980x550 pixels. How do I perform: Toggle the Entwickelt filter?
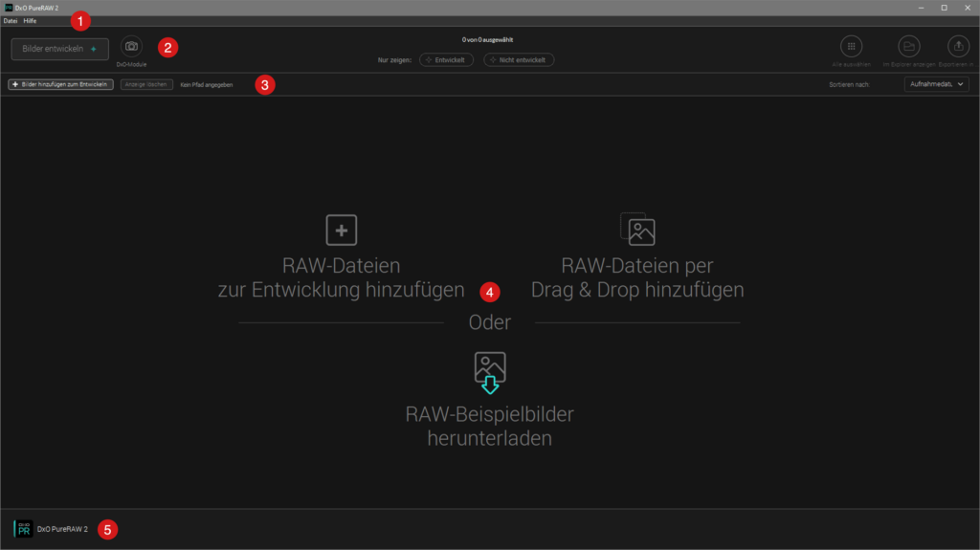pos(446,60)
